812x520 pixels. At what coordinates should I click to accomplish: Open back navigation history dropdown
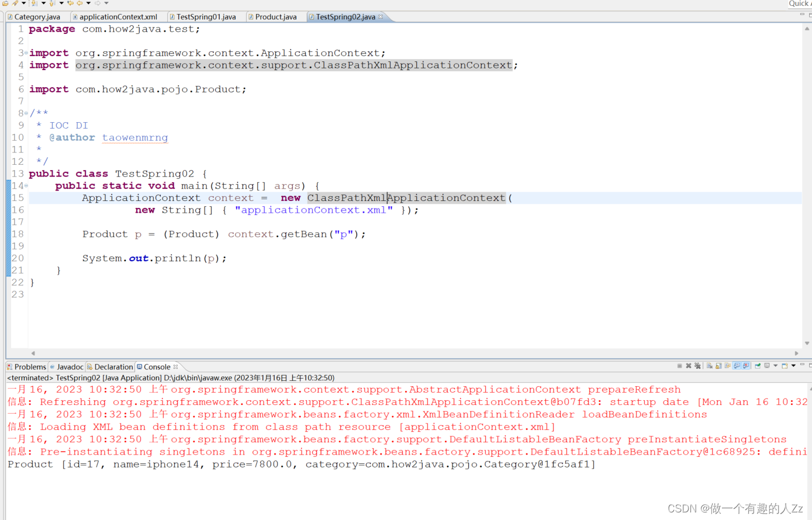[88, 3]
